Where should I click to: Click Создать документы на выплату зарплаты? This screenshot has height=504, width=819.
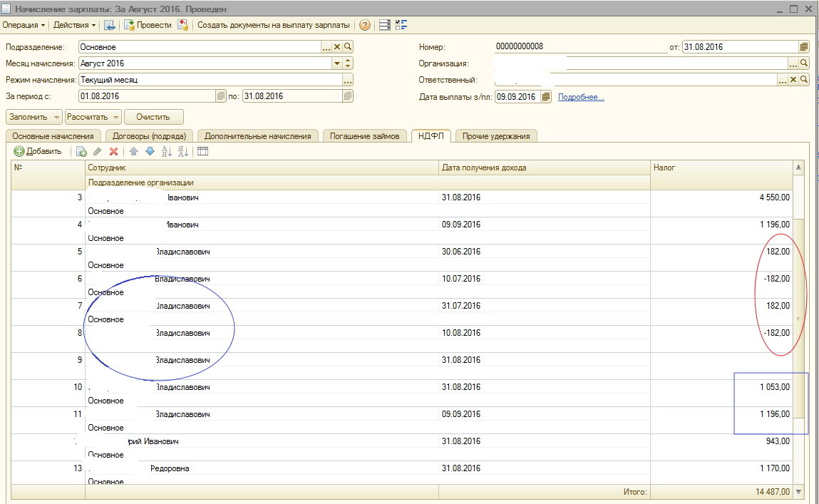pos(273,25)
